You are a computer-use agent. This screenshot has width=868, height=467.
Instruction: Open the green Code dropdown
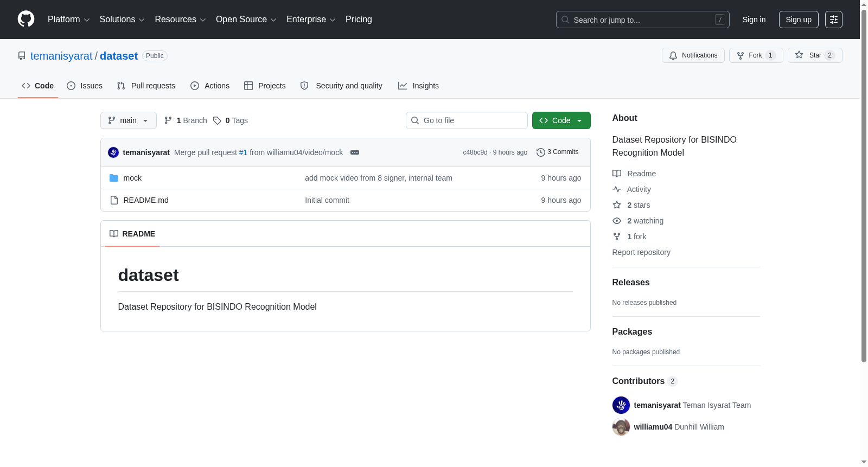pyautogui.click(x=561, y=120)
